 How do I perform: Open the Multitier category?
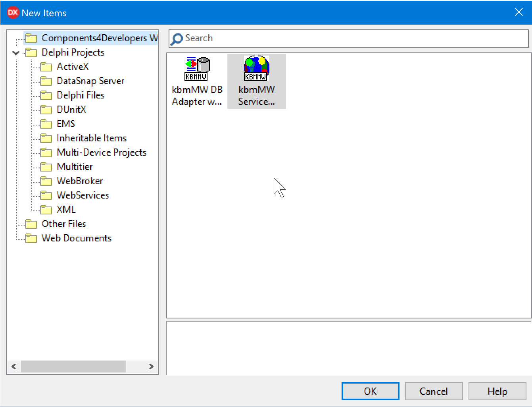click(x=75, y=167)
